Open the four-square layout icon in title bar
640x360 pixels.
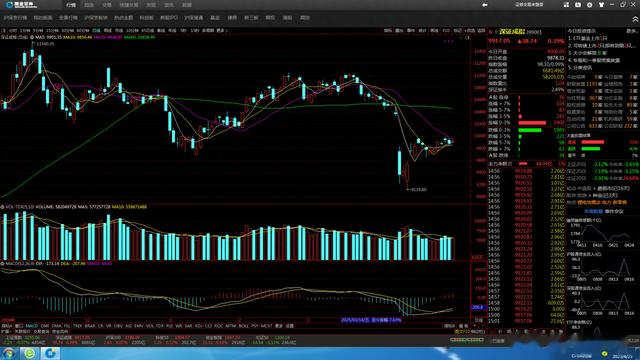click(x=566, y=5)
